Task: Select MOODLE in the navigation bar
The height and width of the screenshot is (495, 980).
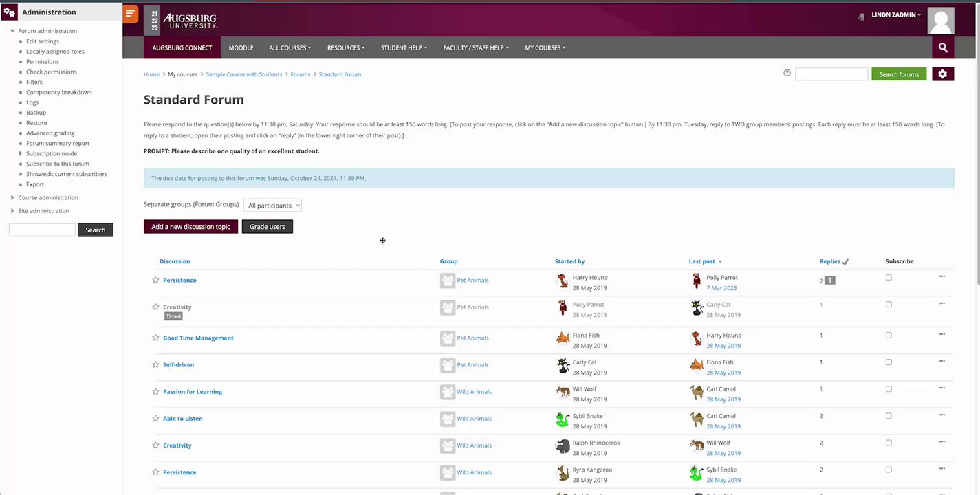Action: 241,47
